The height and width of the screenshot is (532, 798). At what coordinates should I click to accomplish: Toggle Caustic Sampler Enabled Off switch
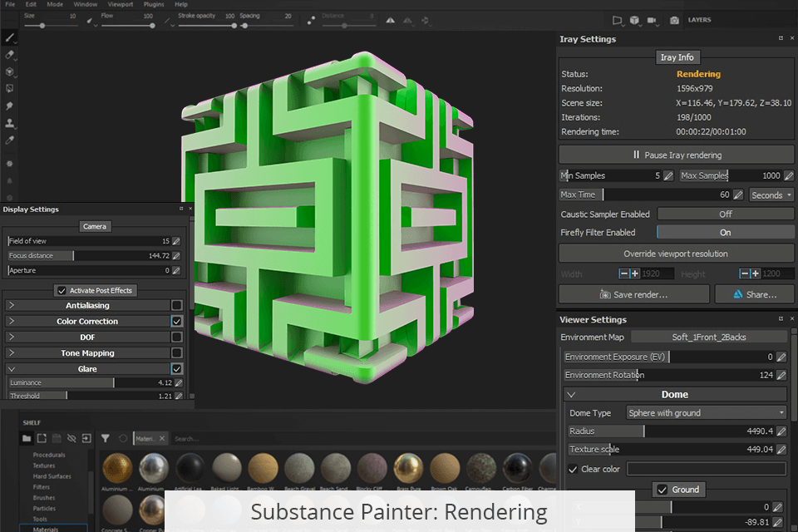(x=725, y=214)
